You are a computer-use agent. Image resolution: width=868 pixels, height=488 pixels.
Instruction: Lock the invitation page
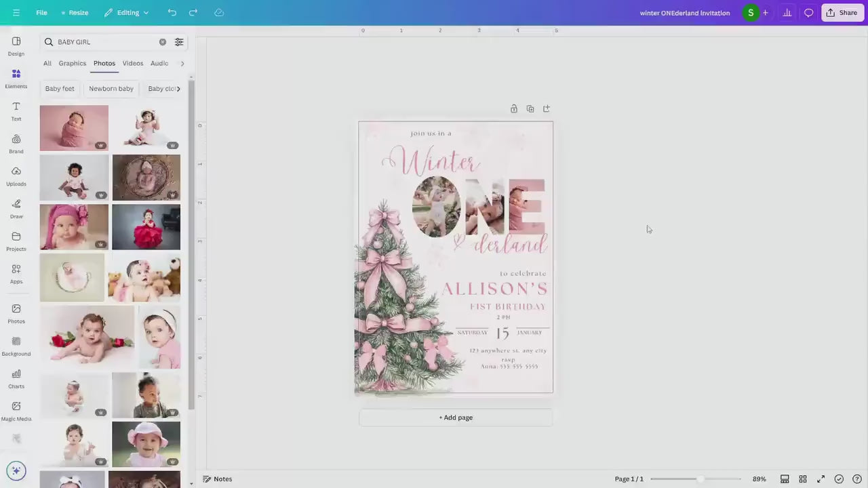[514, 108]
